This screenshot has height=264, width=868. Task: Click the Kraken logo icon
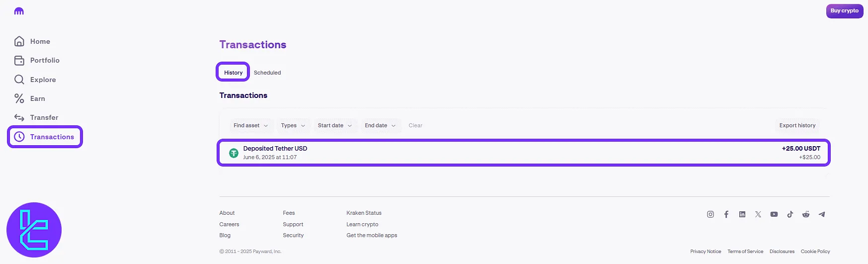pos(19,11)
